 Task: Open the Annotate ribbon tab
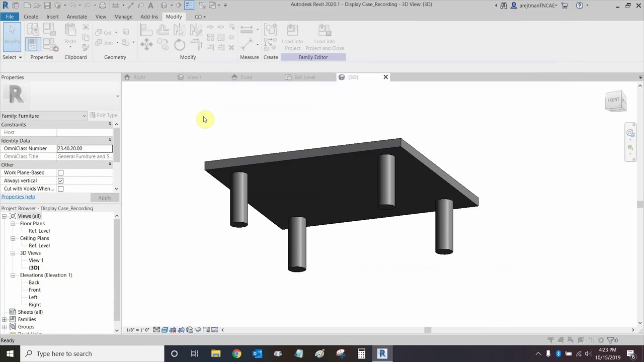(77, 17)
